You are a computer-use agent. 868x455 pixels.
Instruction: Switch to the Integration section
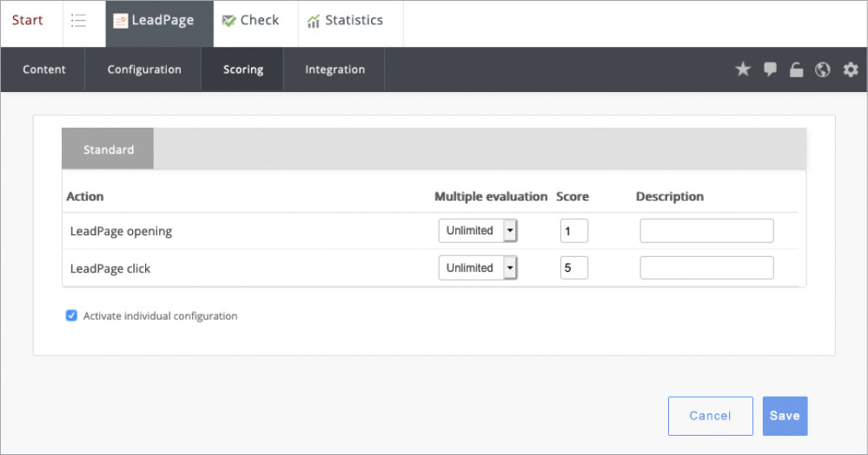point(335,70)
